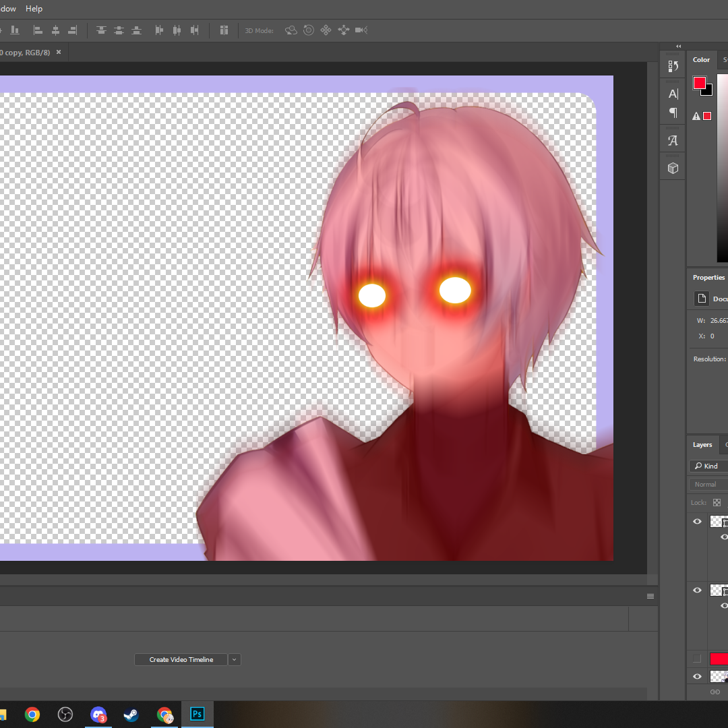The height and width of the screenshot is (728, 728).
Task: Click the 3D orbit camera icon
Action: click(x=291, y=30)
